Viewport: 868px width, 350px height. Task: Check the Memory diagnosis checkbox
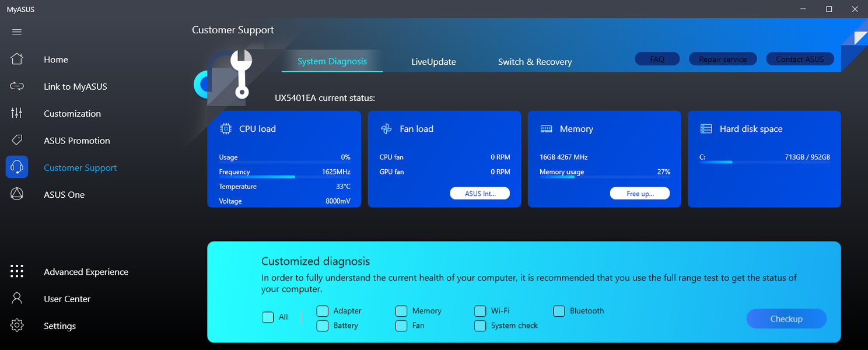pyautogui.click(x=401, y=311)
